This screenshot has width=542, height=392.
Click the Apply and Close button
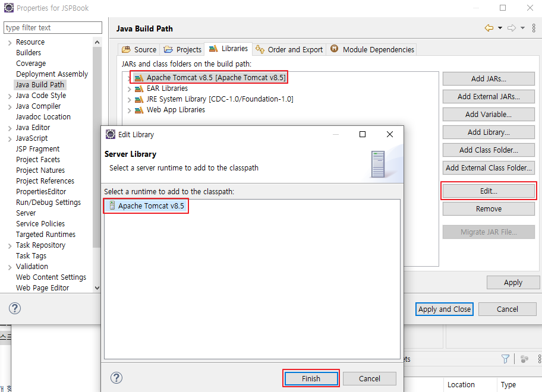click(445, 309)
